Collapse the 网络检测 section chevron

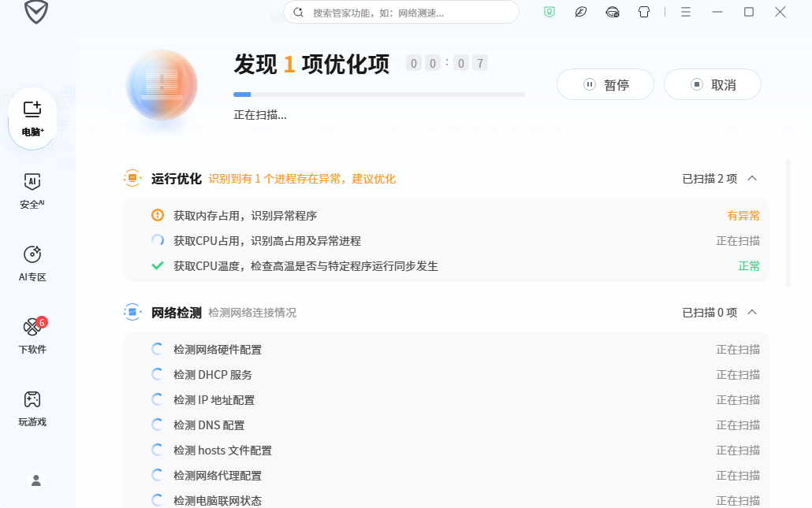(752, 313)
